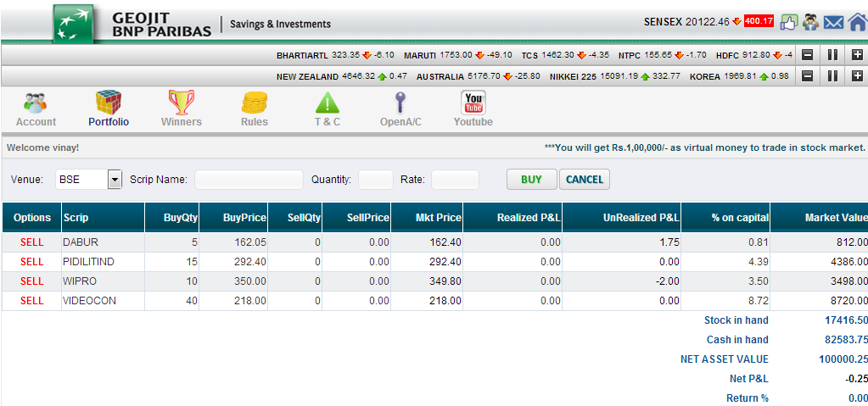Click minus on the world indices ticker
The height and width of the screenshot is (406, 868).
[x=808, y=75]
